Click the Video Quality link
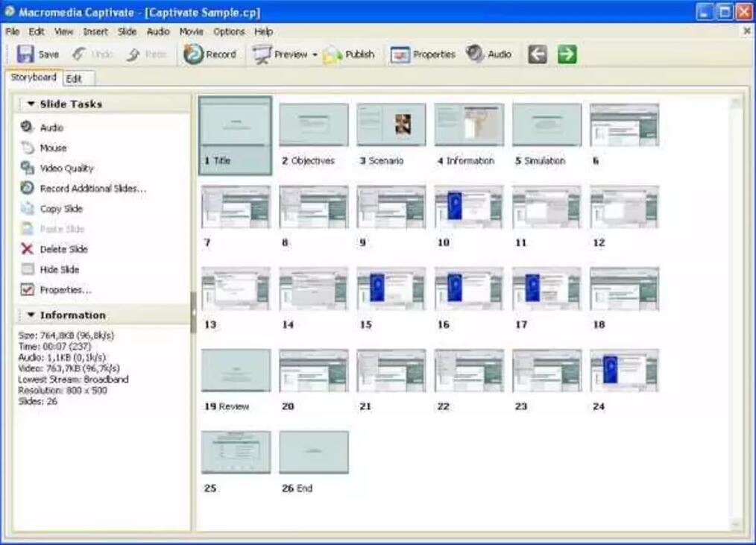Viewport: 756px width, 545px height. click(x=66, y=168)
